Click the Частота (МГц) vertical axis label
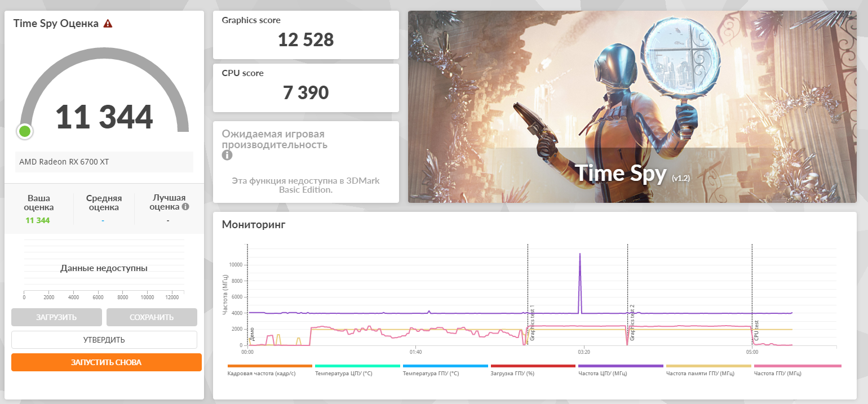 tap(225, 295)
